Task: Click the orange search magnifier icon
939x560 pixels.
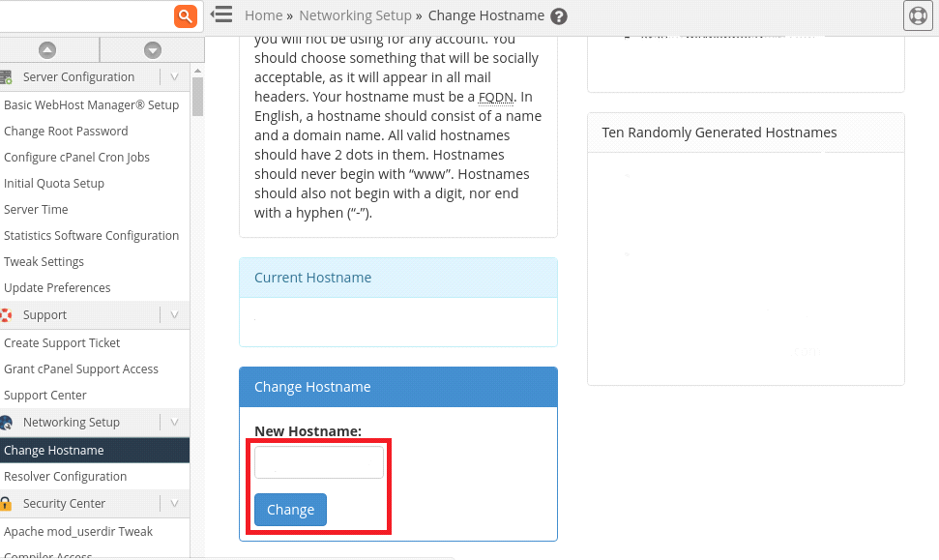Action: [186, 15]
